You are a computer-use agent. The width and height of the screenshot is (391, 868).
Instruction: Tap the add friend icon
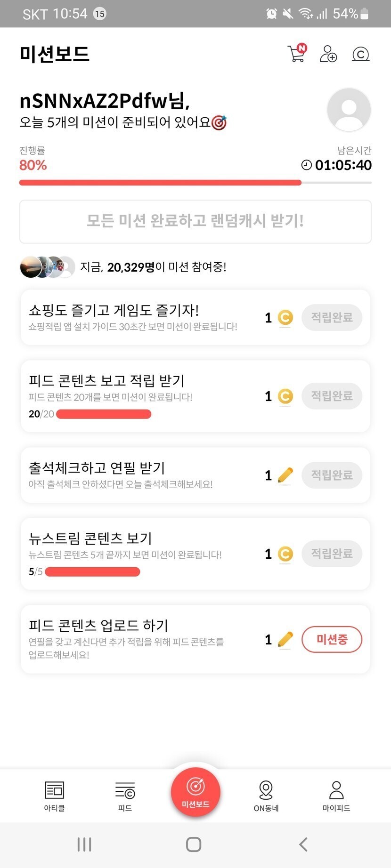[328, 54]
